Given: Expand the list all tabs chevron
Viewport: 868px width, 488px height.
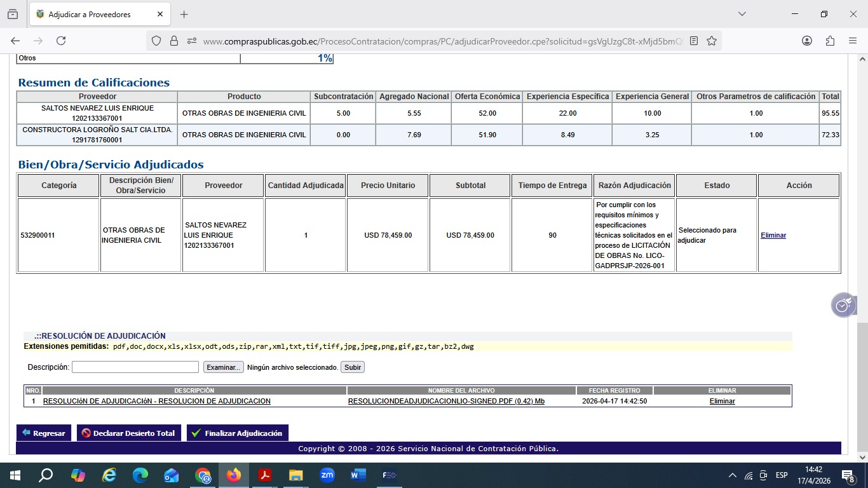Looking at the screenshot, I should coord(742,14).
